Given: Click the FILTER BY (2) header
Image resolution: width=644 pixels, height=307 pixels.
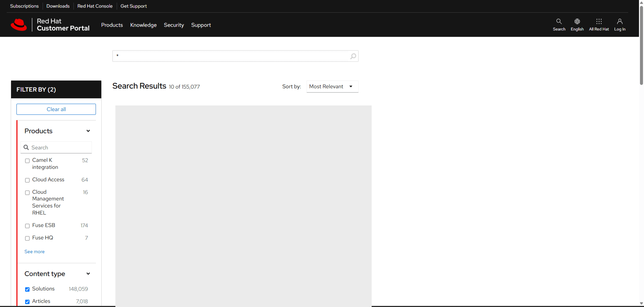Looking at the screenshot, I should tap(56, 89).
